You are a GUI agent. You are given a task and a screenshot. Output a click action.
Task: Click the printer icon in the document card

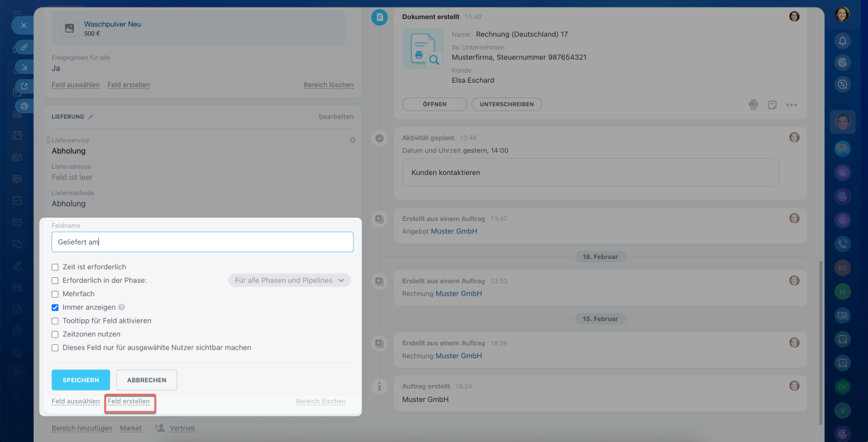click(x=753, y=105)
